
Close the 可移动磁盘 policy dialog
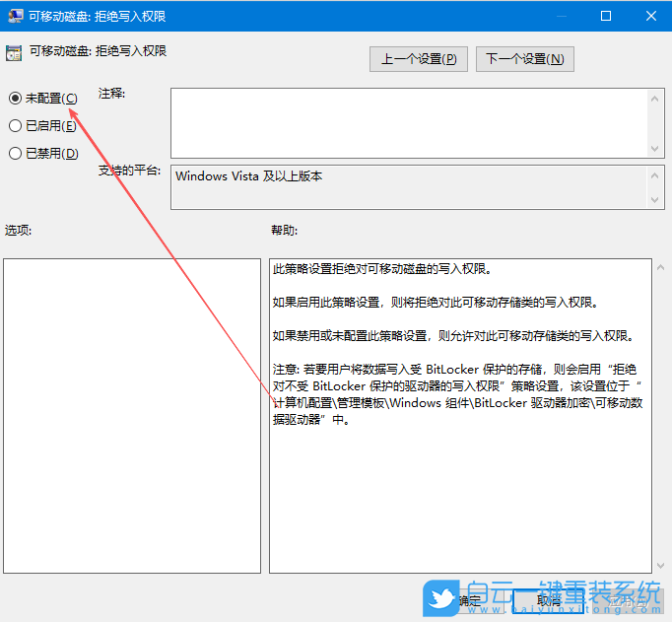(651, 16)
